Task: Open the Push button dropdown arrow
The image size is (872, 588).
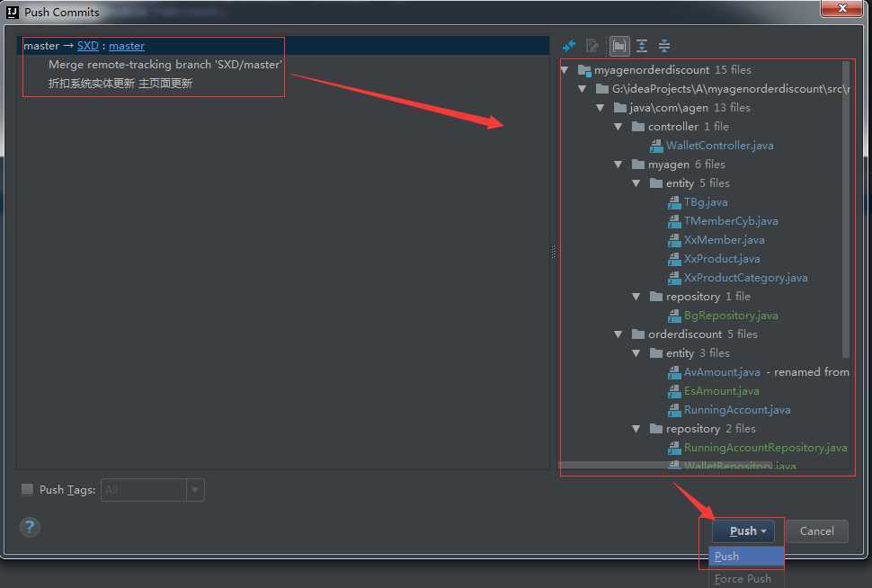Action: 763,531
